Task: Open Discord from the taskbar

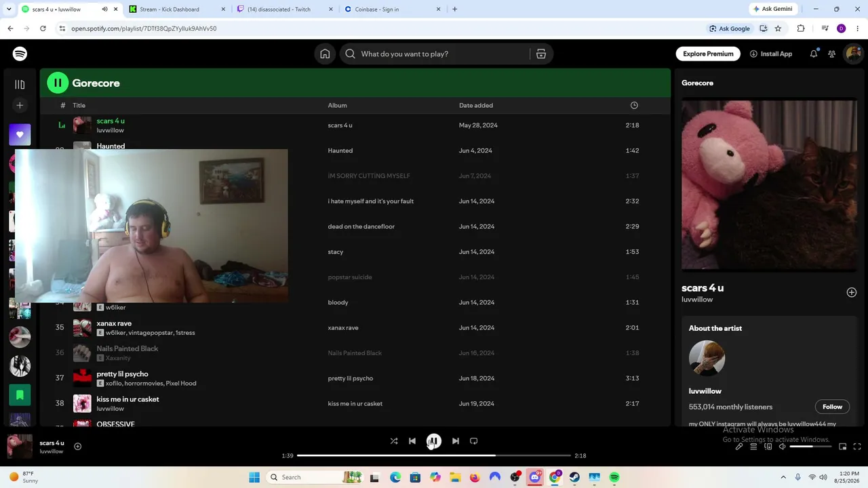Action: [x=535, y=477]
